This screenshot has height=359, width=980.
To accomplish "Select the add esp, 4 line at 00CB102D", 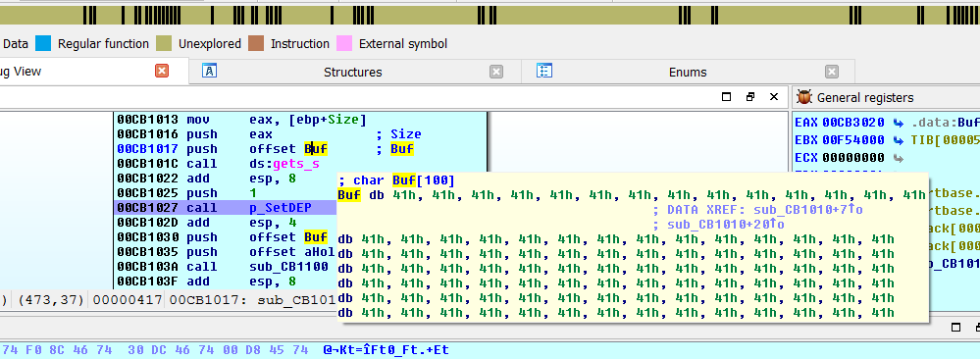I will pyautogui.click(x=225, y=222).
